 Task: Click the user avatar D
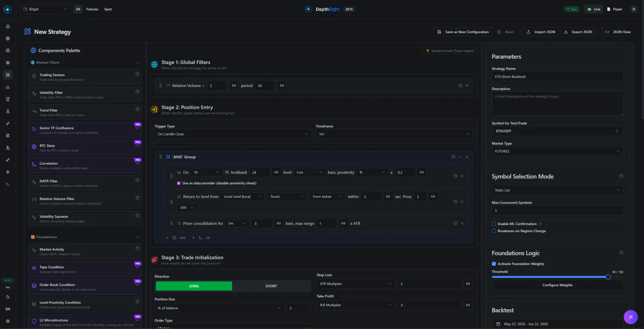(x=634, y=9)
